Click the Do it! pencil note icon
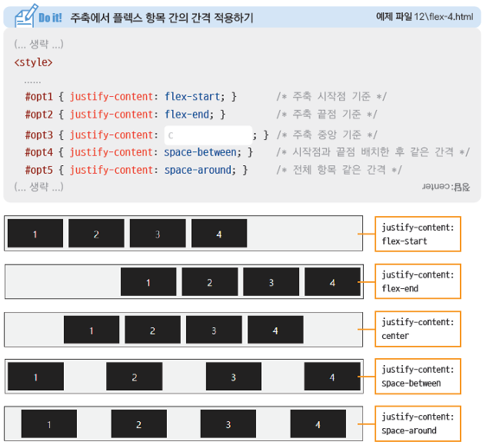This screenshot has width=486, height=448. pyautogui.click(x=26, y=16)
